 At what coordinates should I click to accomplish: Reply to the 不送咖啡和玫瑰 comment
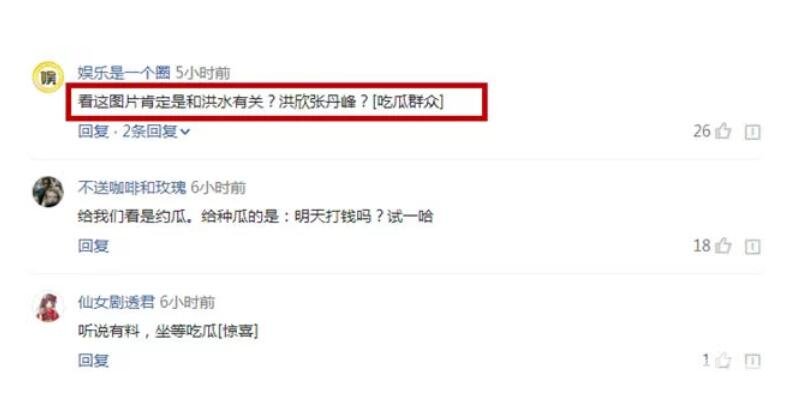(x=93, y=246)
